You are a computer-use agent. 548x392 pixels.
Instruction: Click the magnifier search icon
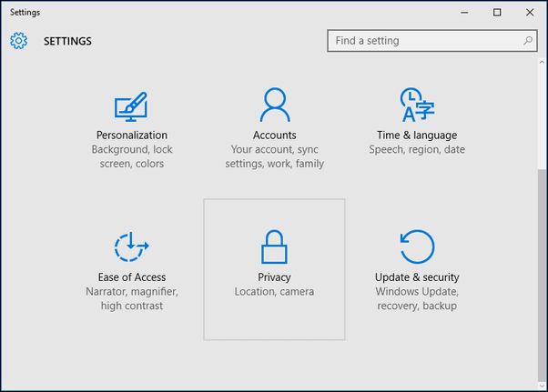(528, 41)
